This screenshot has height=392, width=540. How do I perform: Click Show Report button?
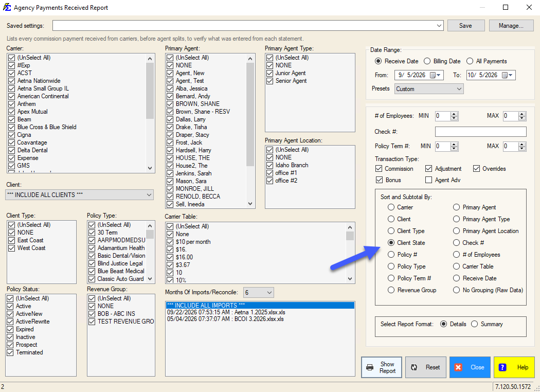(x=381, y=367)
